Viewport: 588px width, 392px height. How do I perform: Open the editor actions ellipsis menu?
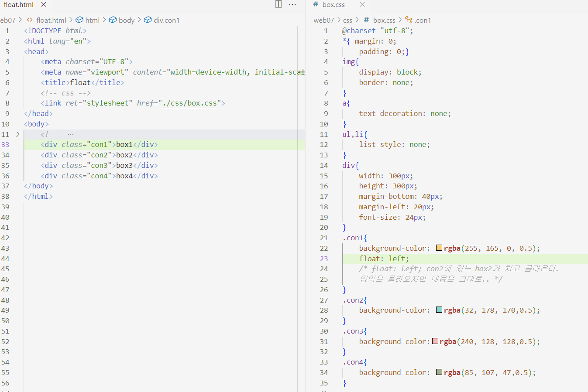pos(292,4)
